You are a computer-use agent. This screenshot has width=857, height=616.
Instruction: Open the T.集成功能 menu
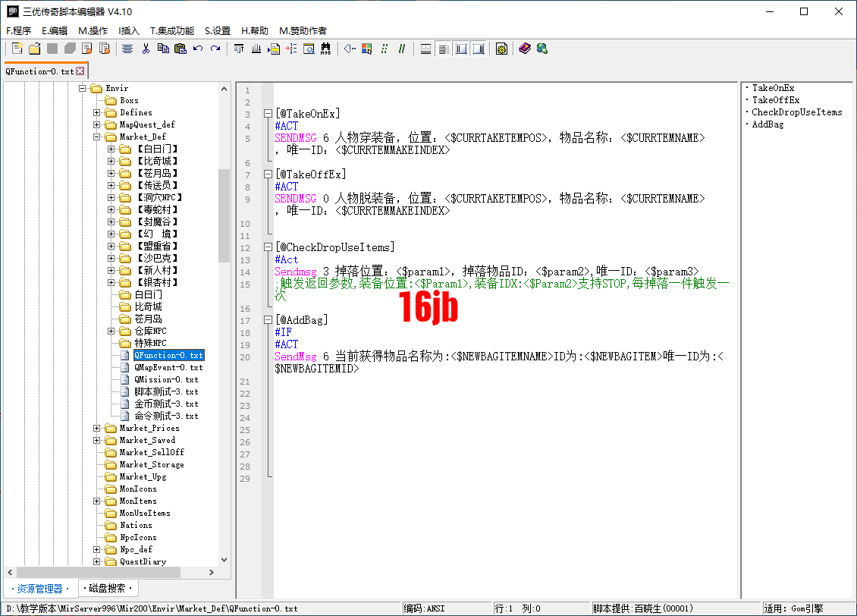coord(171,30)
